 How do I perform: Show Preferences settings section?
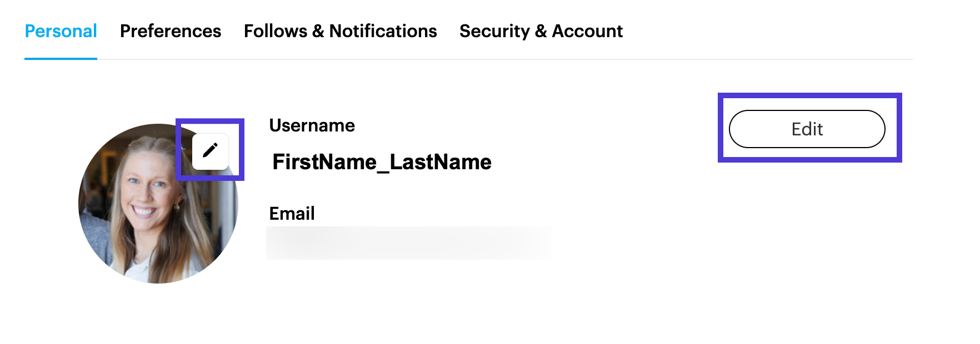pos(171,31)
